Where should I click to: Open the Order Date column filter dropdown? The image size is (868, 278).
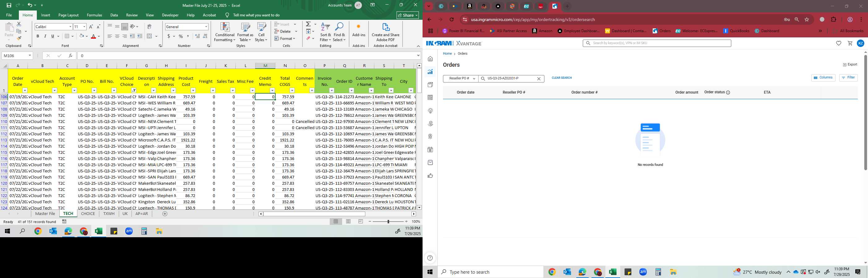[x=25, y=90]
